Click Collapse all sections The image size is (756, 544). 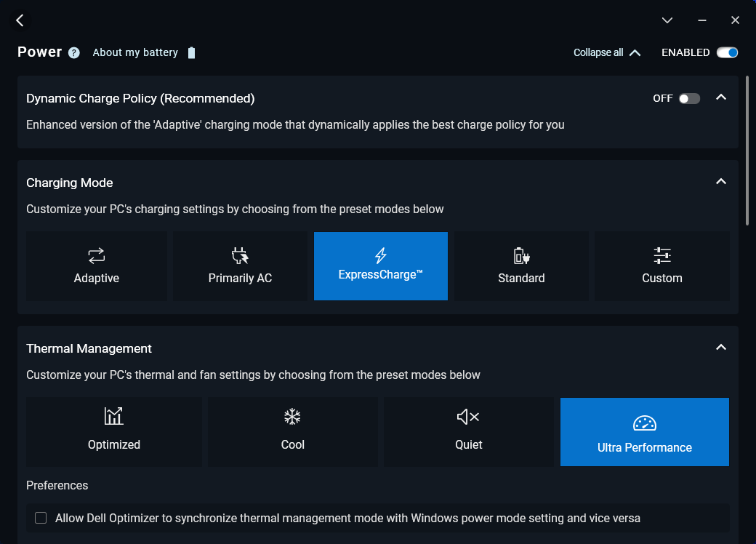[x=607, y=52]
